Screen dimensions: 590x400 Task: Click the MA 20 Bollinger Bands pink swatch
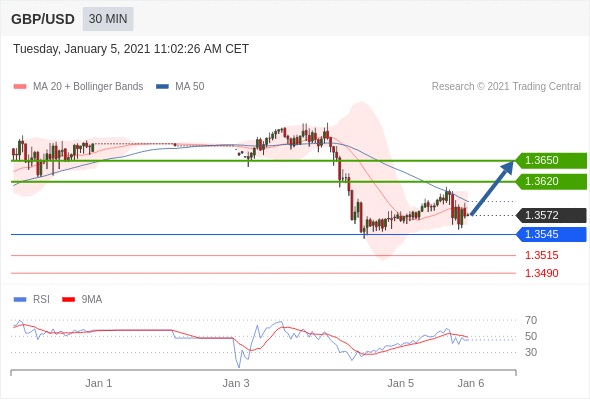tap(20, 87)
